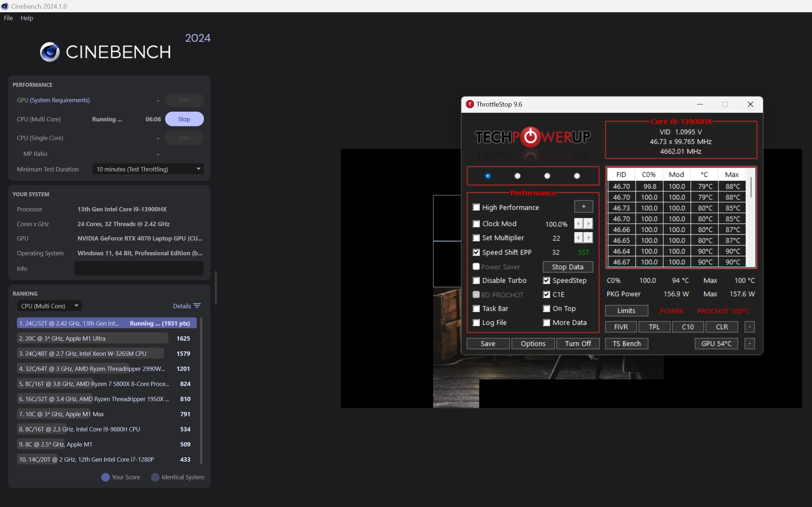
Task: Select the first ThrottleStop profile radio button
Action: tap(488, 176)
